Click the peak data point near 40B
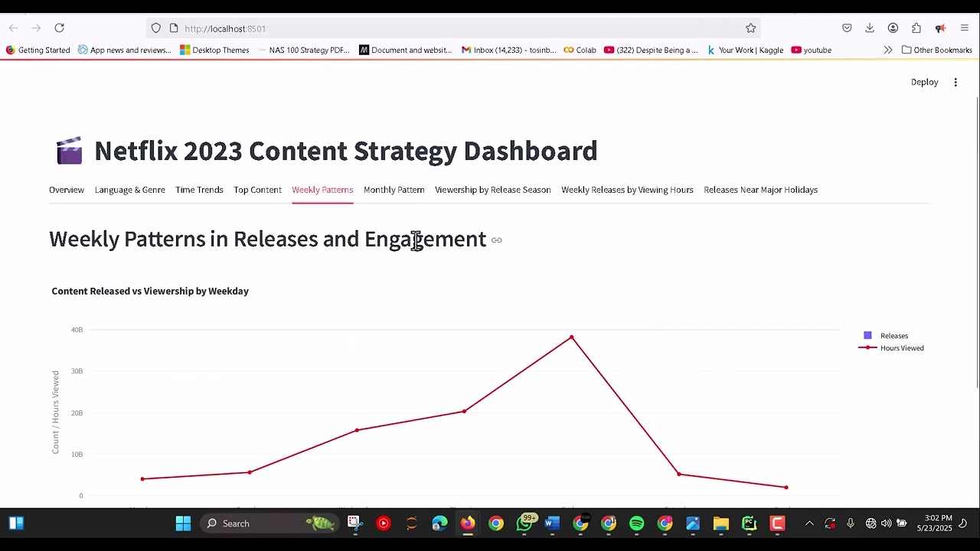The height and width of the screenshot is (551, 980). (x=571, y=337)
